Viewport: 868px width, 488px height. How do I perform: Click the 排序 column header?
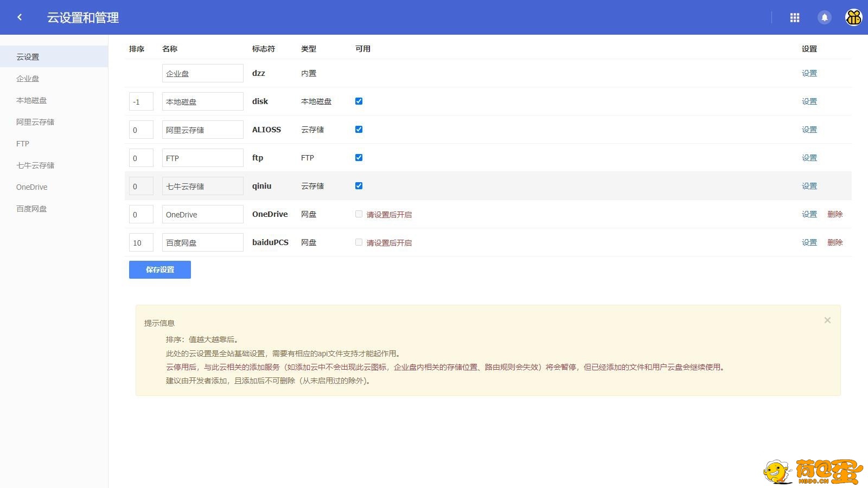137,49
